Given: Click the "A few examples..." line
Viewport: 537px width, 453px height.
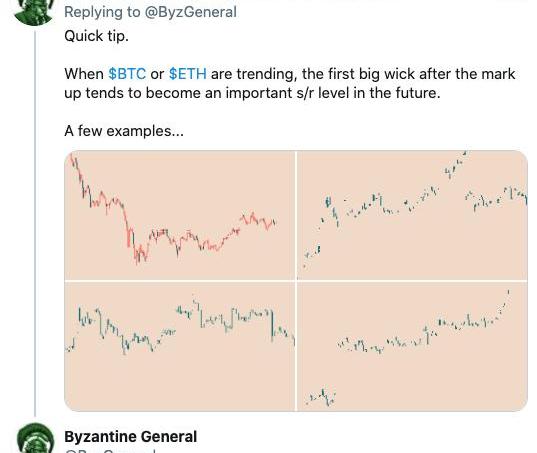Looking at the screenshot, I should (124, 131).
